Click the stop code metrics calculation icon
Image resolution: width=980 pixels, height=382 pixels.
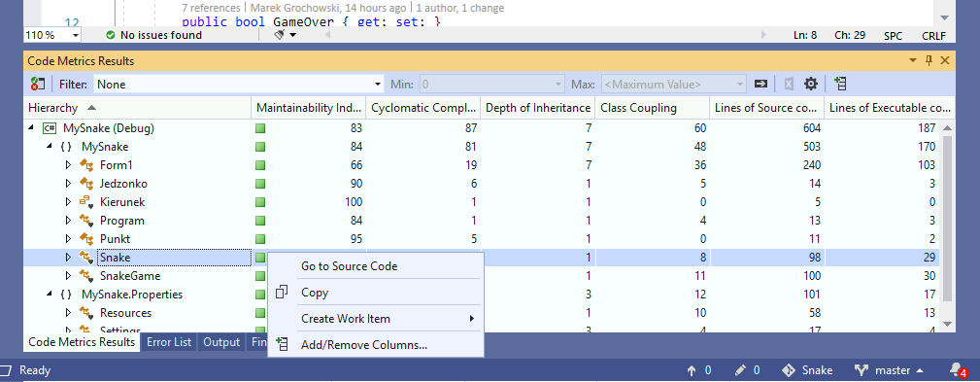pos(38,84)
